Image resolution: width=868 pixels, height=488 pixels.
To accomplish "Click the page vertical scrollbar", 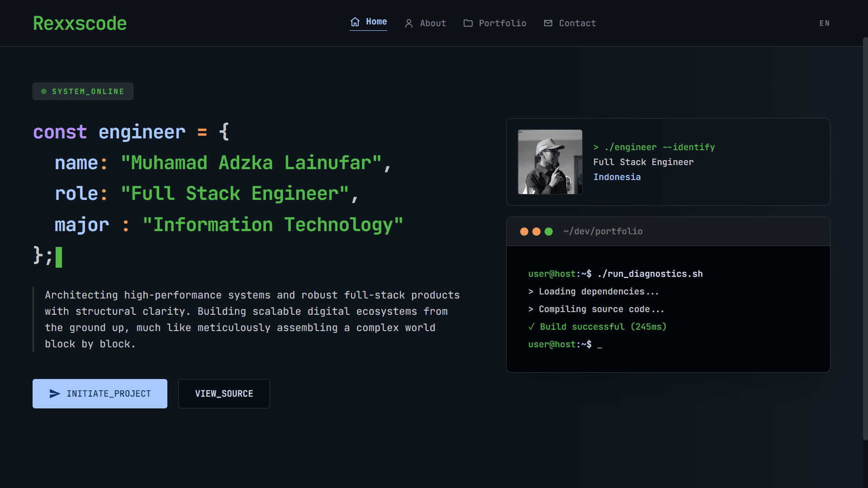I will 865,239.
